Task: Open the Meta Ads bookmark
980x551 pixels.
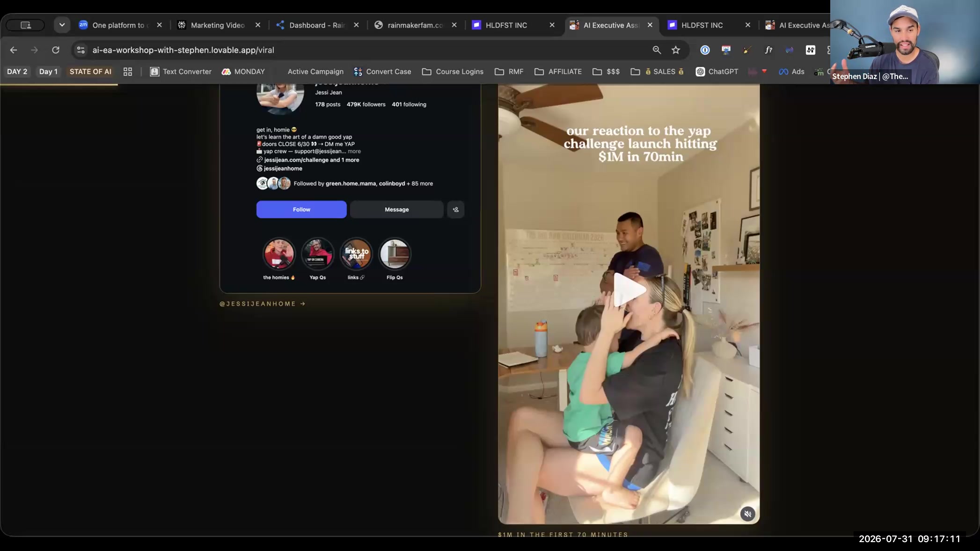Action: pos(791,72)
